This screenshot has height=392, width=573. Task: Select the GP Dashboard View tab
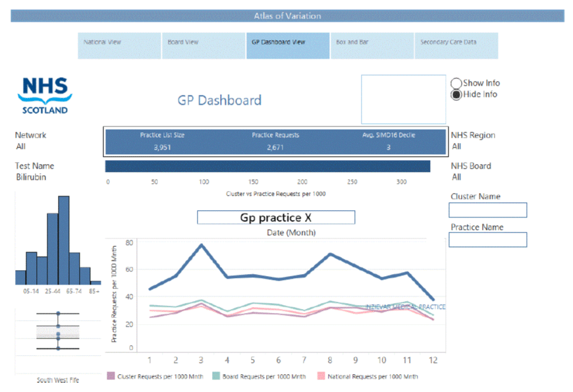click(288, 45)
